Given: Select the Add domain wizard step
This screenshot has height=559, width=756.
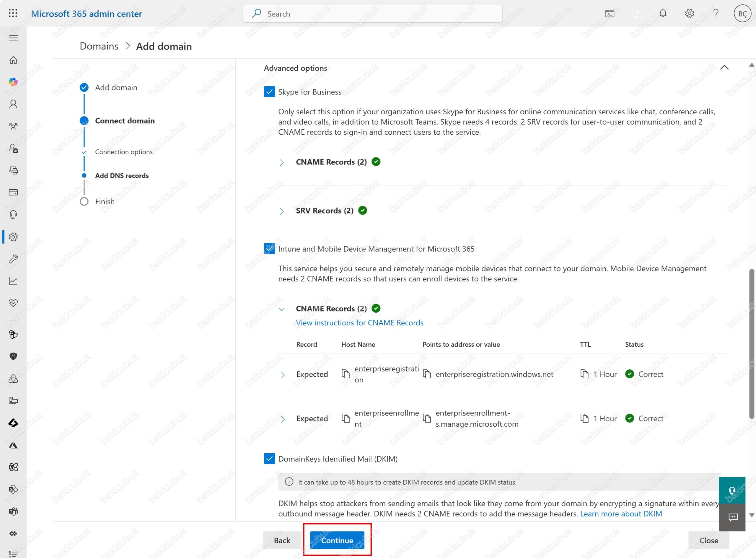Looking at the screenshot, I should (116, 88).
